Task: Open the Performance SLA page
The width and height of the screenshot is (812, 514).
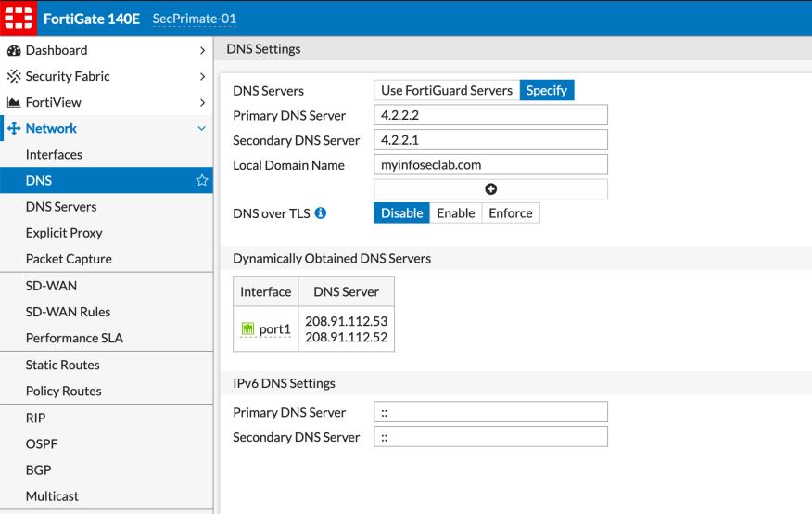Action: click(107, 338)
